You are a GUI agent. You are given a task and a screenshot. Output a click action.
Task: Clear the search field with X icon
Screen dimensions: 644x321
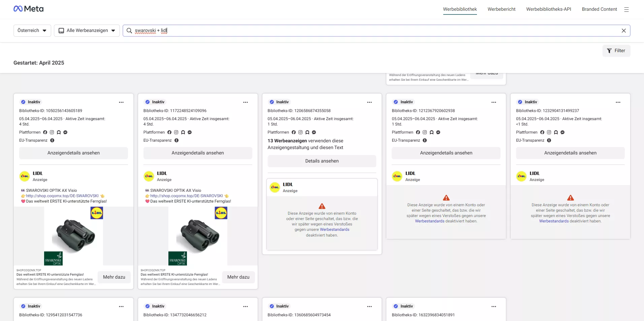[x=623, y=31]
